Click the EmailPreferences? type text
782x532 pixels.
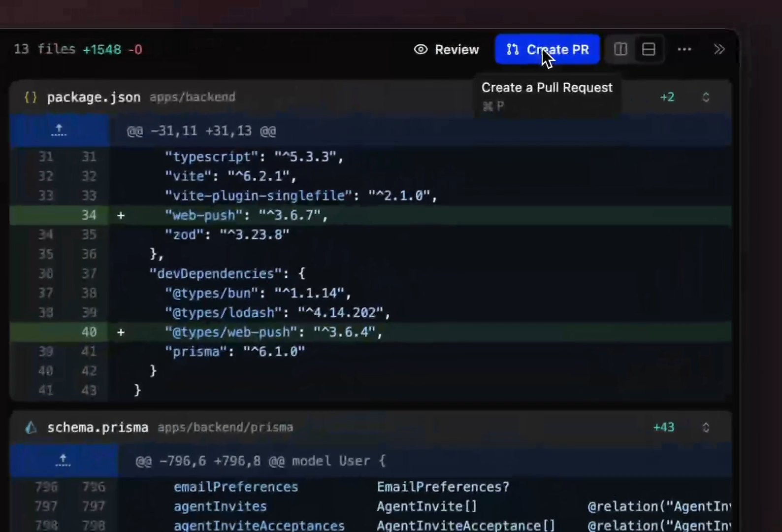click(x=443, y=487)
